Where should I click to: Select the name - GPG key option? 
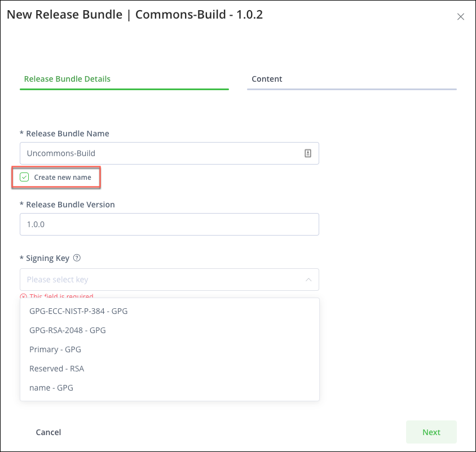pos(51,387)
